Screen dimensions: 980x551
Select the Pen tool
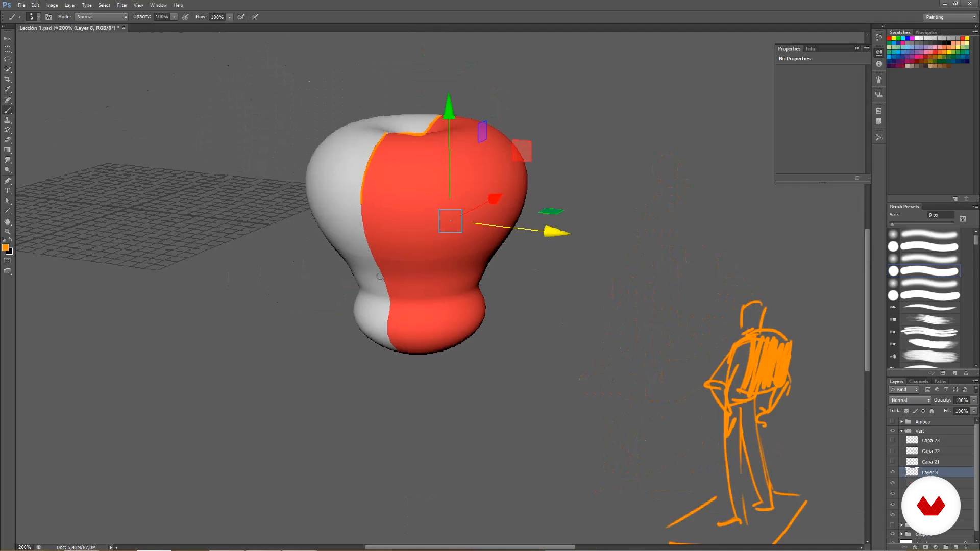point(7,181)
